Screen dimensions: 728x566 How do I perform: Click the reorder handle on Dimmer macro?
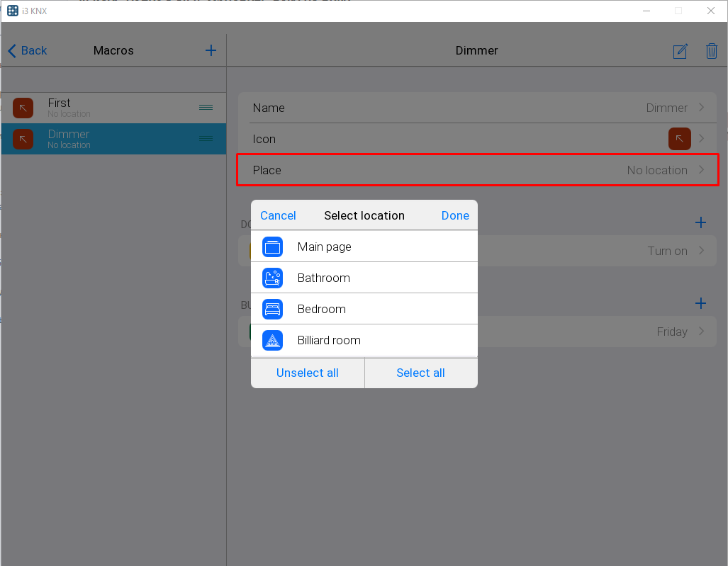coord(206,138)
